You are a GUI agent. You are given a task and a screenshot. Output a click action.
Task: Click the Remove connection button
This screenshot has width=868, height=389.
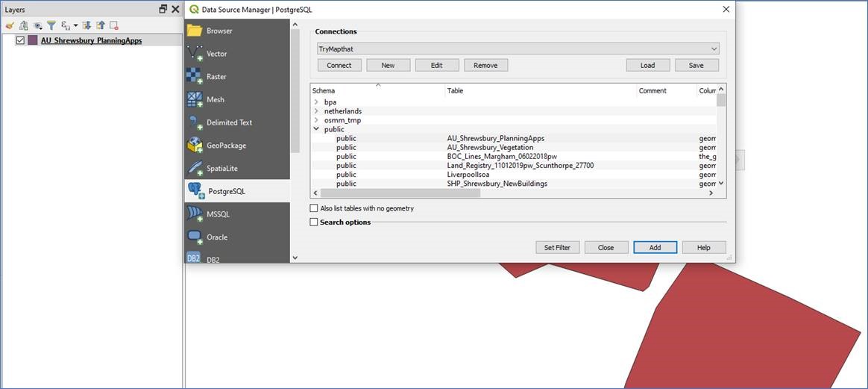pyautogui.click(x=485, y=66)
